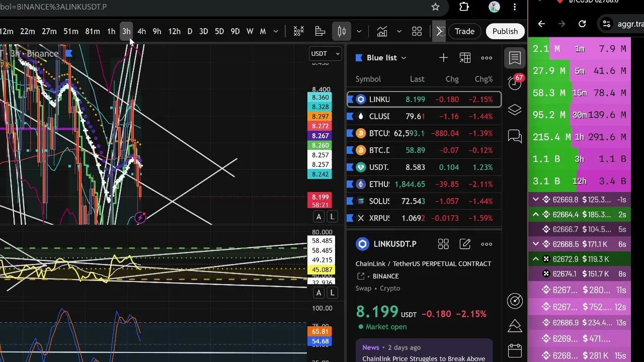The width and height of the screenshot is (644, 362).
Task: Click the red lightning marker on the chart
Action: coord(140,217)
